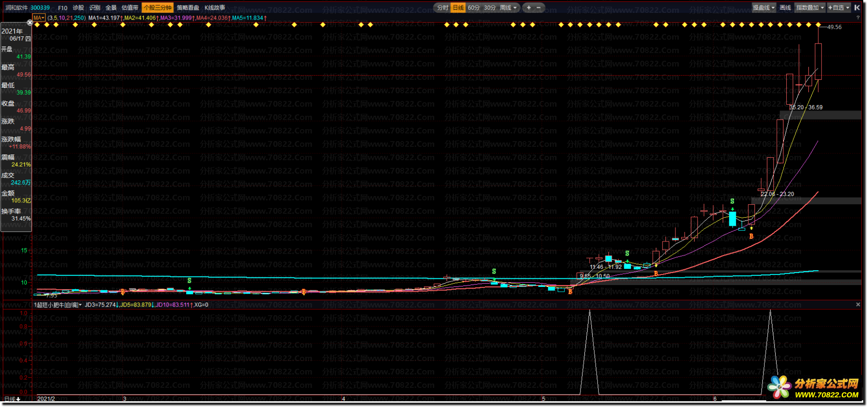This screenshot has width=868, height=407.
Task: Click the 涨跌幅 +11.88% value
Action: [x=20, y=147]
